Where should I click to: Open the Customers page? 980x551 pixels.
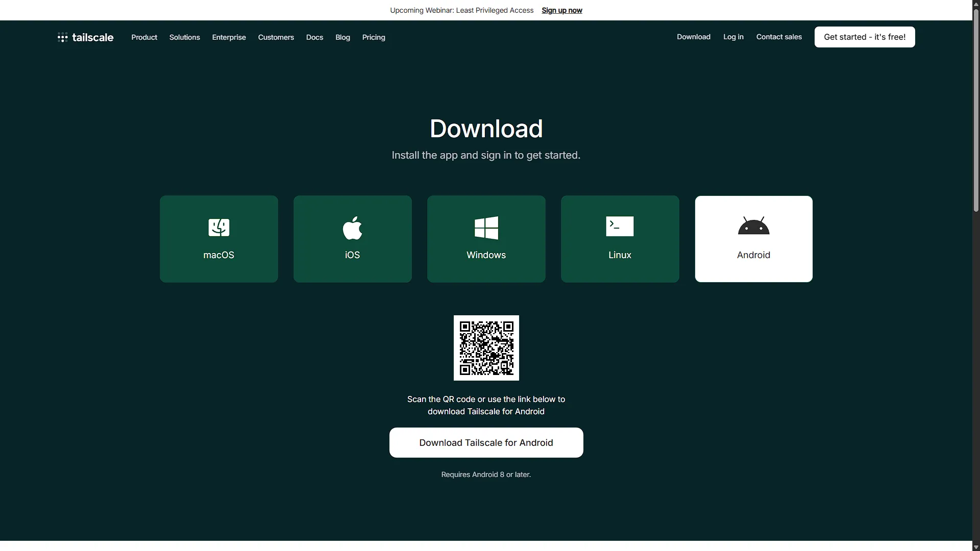276,37
